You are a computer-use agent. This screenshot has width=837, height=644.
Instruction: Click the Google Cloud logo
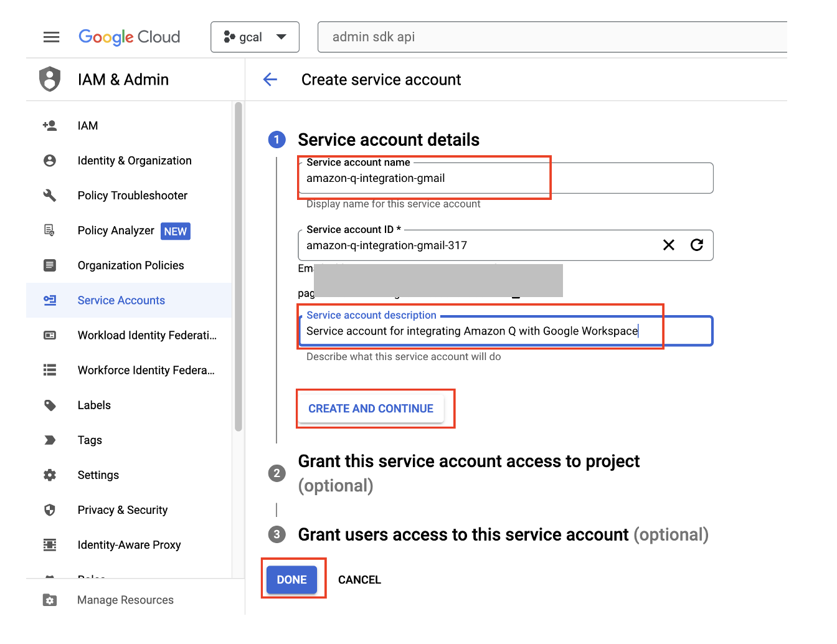[130, 37]
